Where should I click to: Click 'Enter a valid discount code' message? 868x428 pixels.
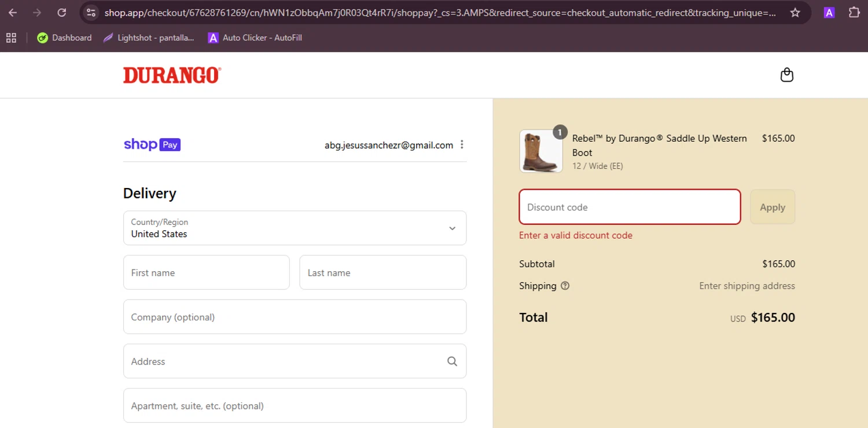(x=576, y=235)
